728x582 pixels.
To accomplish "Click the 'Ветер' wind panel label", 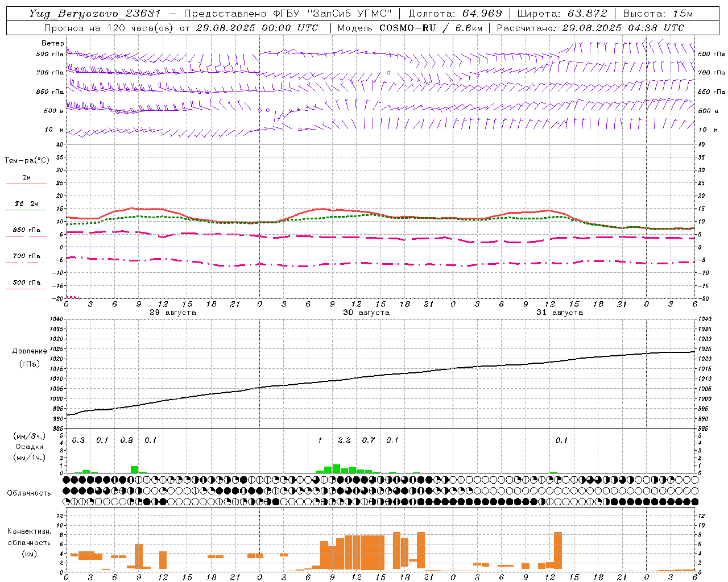I will point(52,43).
